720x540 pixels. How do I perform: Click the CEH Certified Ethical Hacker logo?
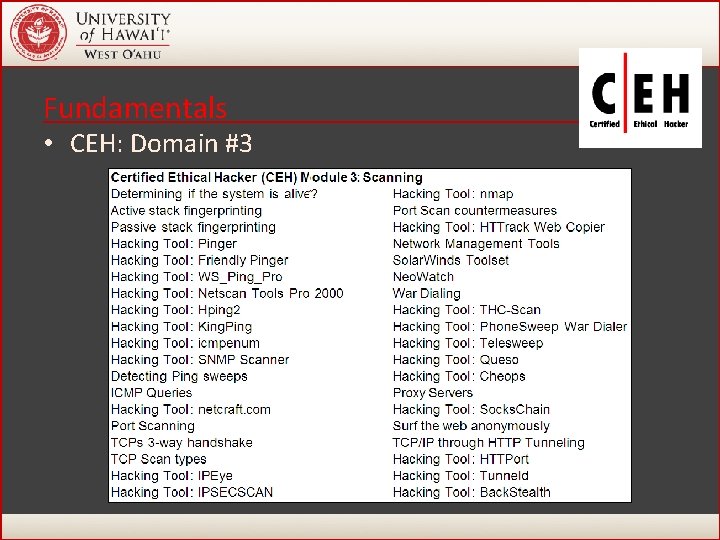click(640, 98)
